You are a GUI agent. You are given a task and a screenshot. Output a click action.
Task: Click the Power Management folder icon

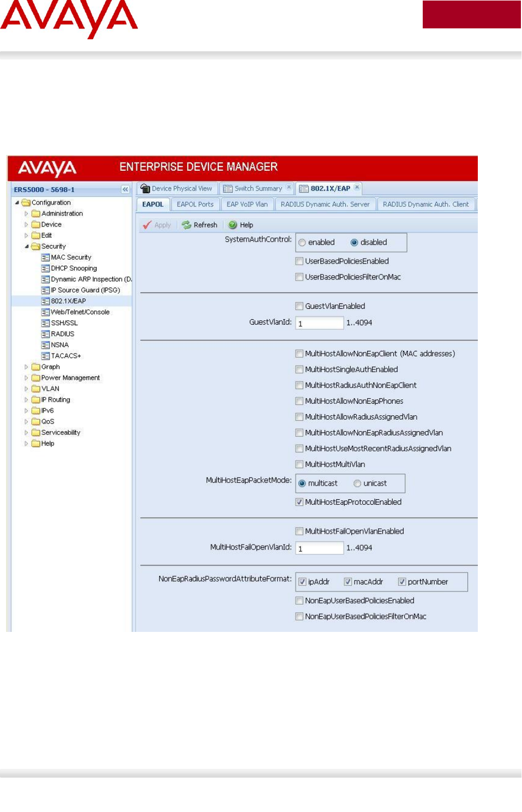pyautogui.click(x=36, y=378)
